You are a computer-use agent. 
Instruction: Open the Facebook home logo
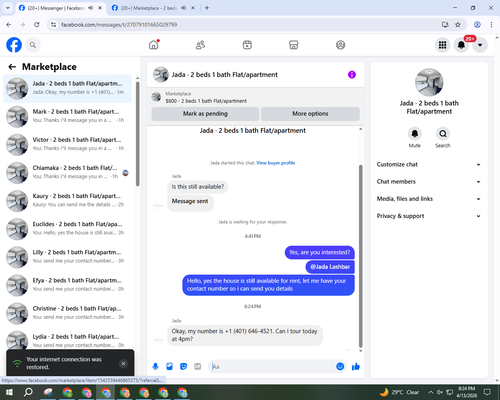point(14,45)
